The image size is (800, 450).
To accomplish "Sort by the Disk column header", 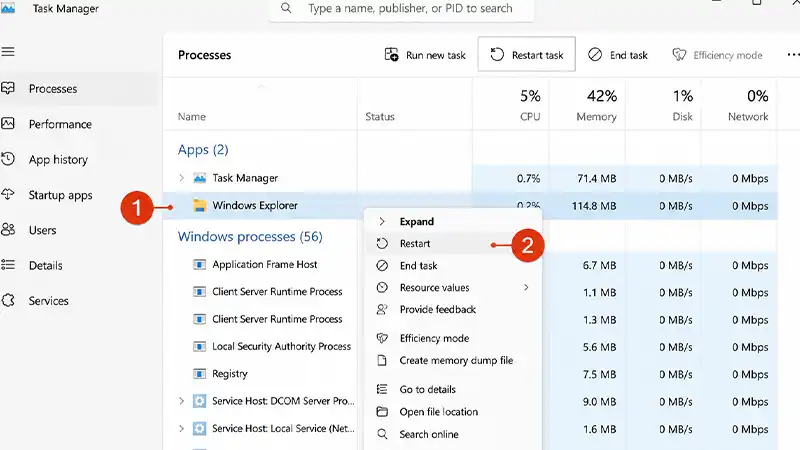I will 682,116.
